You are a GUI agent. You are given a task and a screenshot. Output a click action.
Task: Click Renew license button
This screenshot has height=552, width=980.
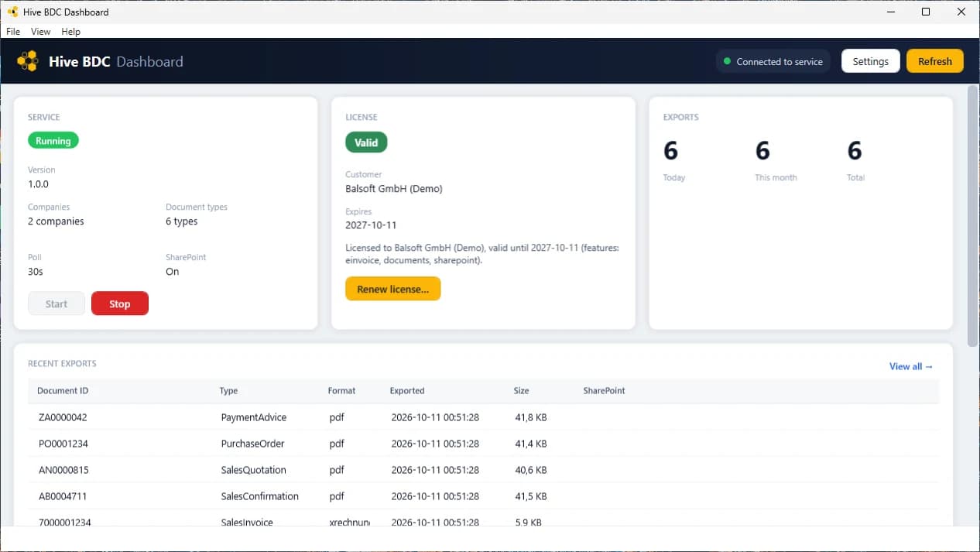pyautogui.click(x=393, y=289)
